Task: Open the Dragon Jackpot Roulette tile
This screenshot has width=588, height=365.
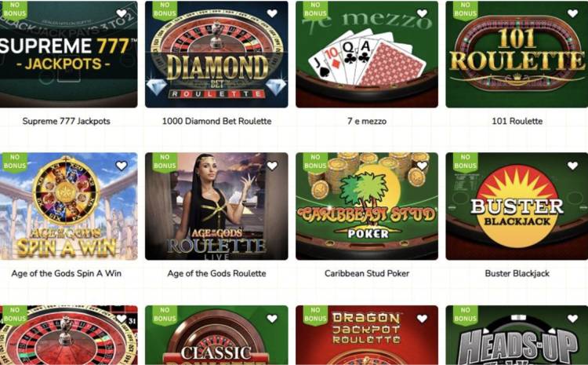Action: (367, 335)
